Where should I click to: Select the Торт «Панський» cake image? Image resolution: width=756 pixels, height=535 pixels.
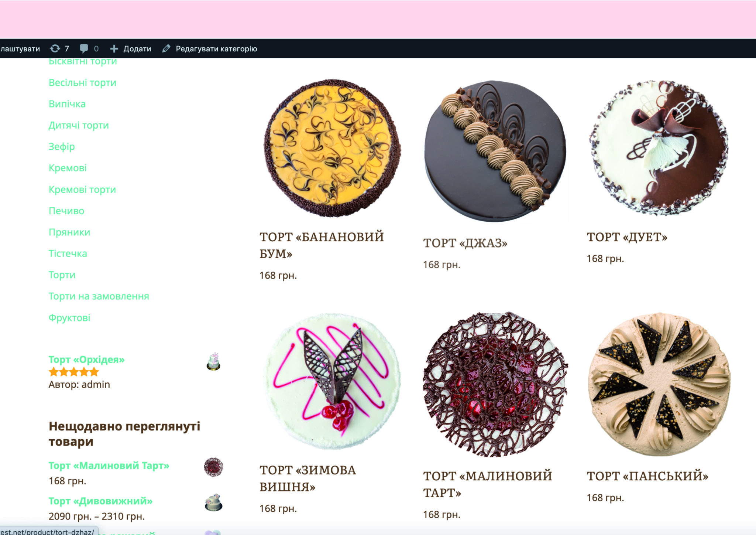(659, 384)
